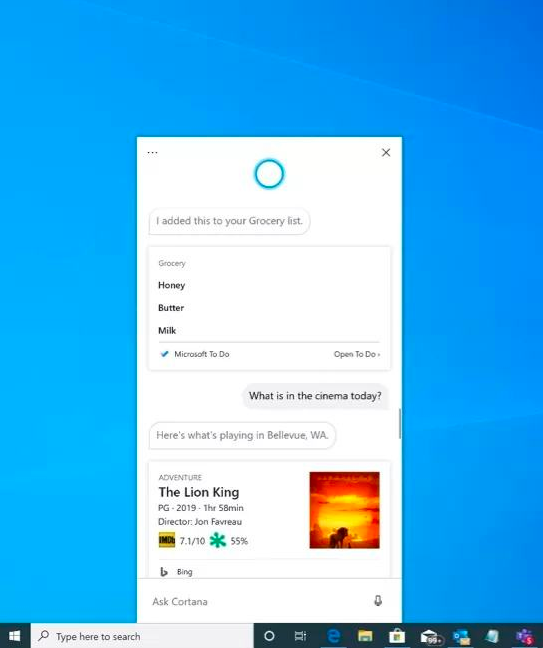
Task: Click the IMDb rating icon
Action: pos(167,540)
